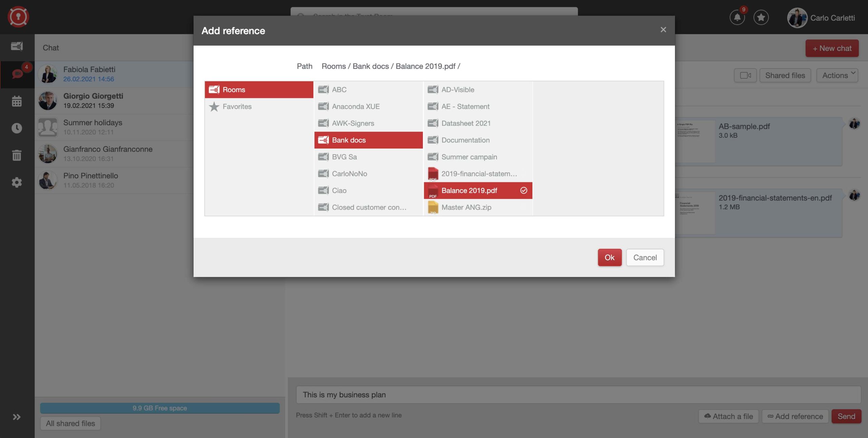Select the 2019-financial-statem PDF icon

[x=433, y=174]
